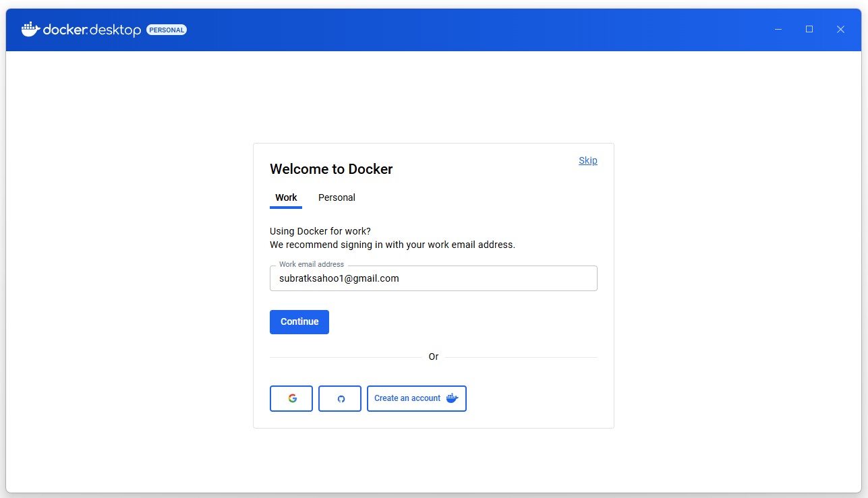This screenshot has width=868, height=498.
Task: Close the Docker Desktop window
Action: pos(840,30)
